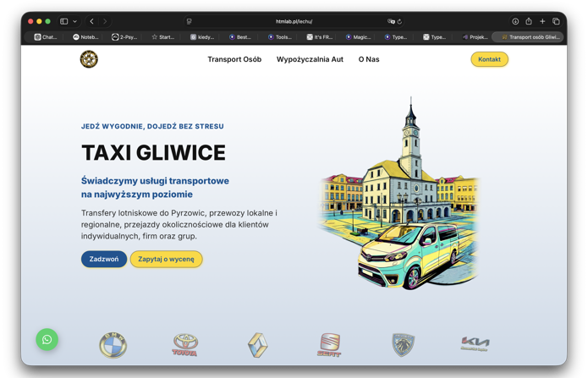Reload the page with the refresh icon
This screenshot has width=588, height=378.
click(x=399, y=21)
